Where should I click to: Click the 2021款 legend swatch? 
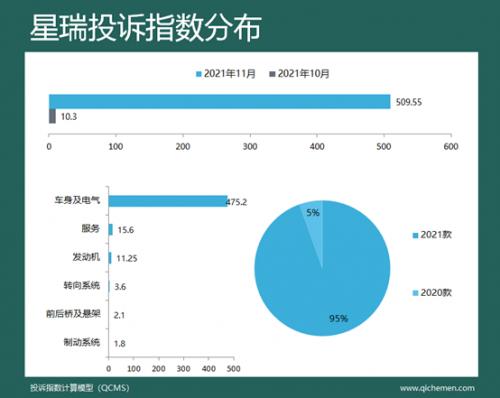point(415,235)
